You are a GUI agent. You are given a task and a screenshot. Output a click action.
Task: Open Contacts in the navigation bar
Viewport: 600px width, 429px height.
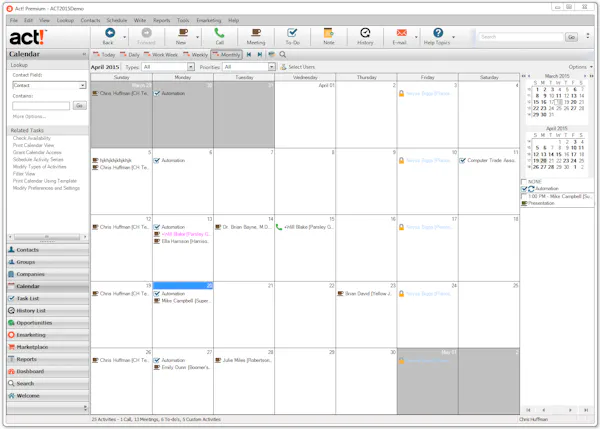pyautogui.click(x=47, y=250)
